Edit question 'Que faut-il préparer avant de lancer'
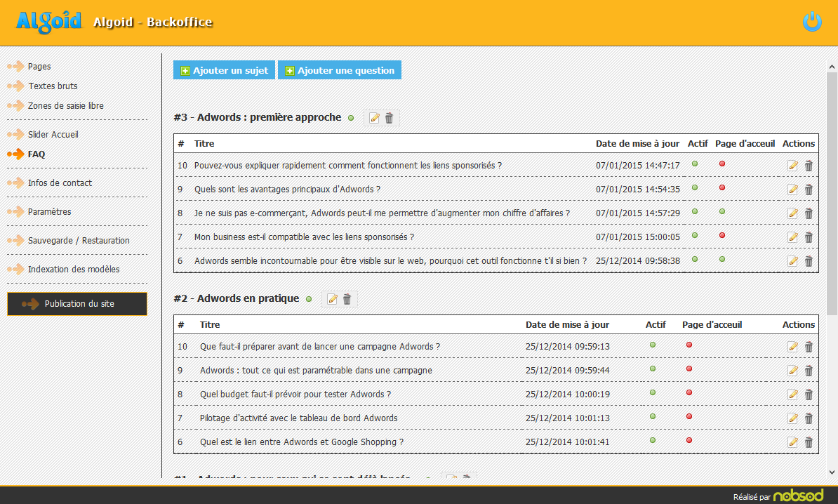Image resolution: width=838 pixels, height=504 pixels. 792,347
